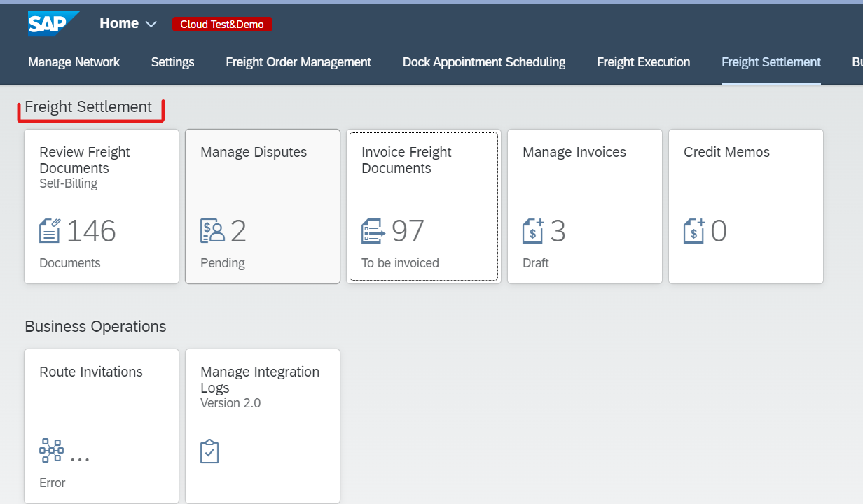Open the Review Freight Documents Self-Billing tile
Image resolution: width=863 pixels, height=504 pixels.
101,206
